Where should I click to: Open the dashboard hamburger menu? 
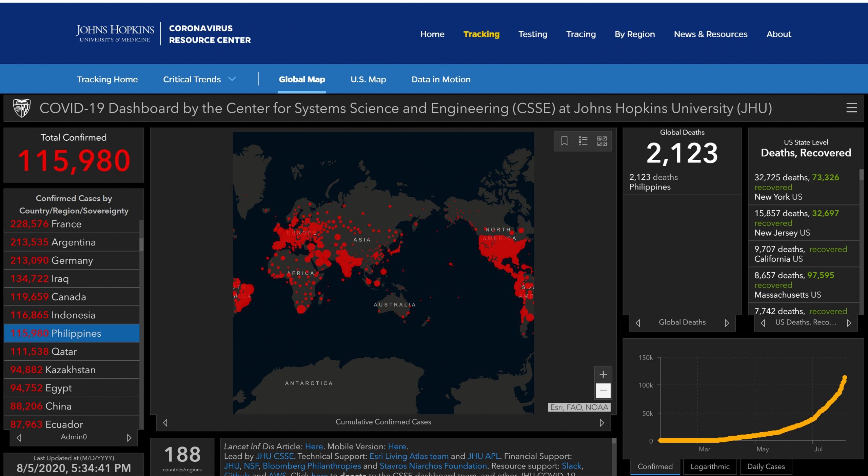click(851, 108)
